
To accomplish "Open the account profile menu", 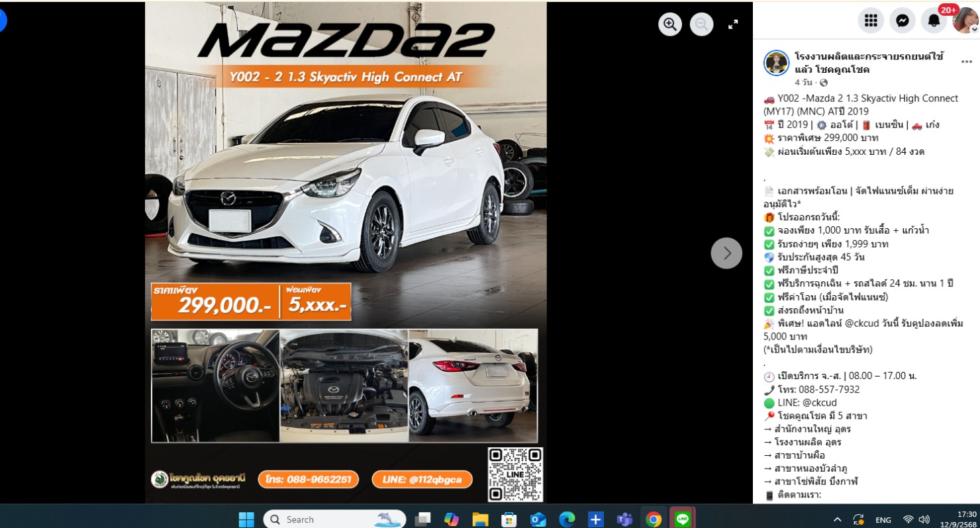I will 965,21.
